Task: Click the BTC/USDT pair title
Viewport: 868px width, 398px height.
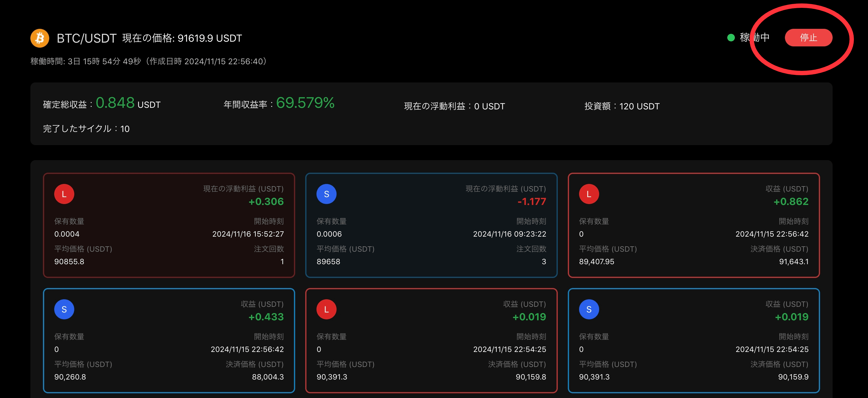Action: pos(86,39)
